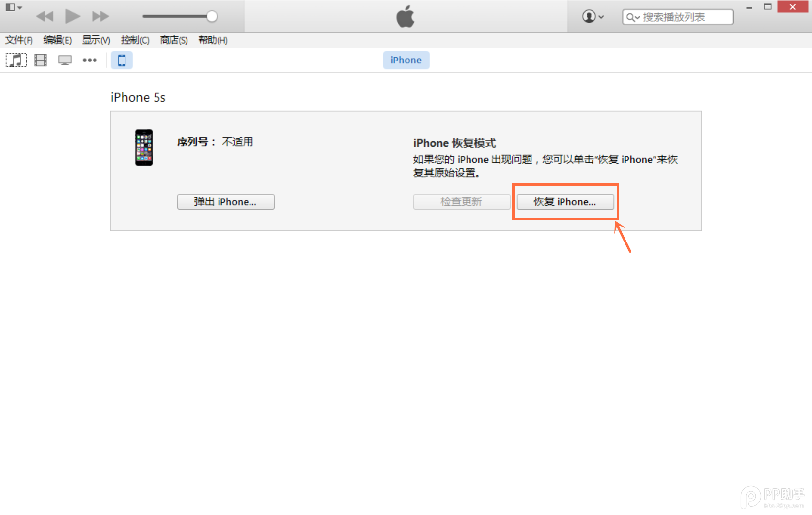
Task: Open the account menu chevron
Action: pyautogui.click(x=601, y=16)
